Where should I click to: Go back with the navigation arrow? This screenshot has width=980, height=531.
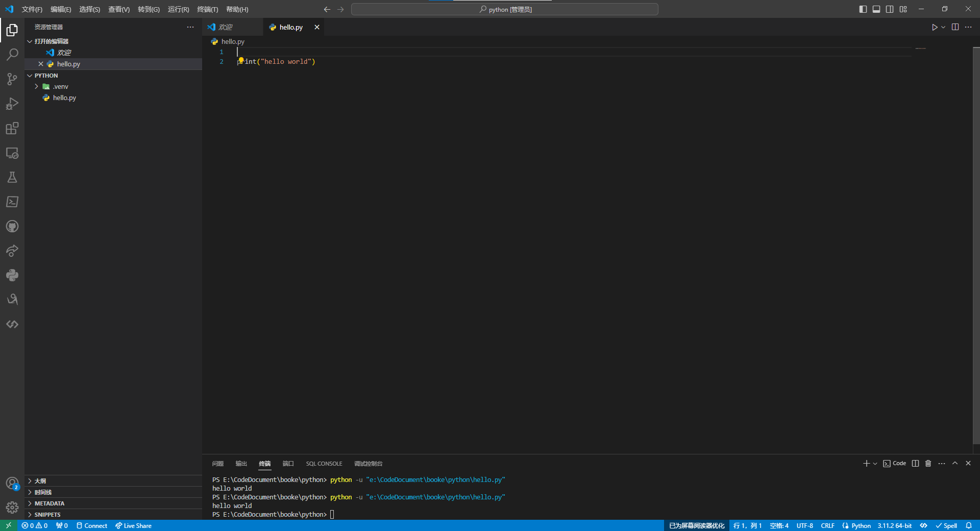tap(327, 9)
